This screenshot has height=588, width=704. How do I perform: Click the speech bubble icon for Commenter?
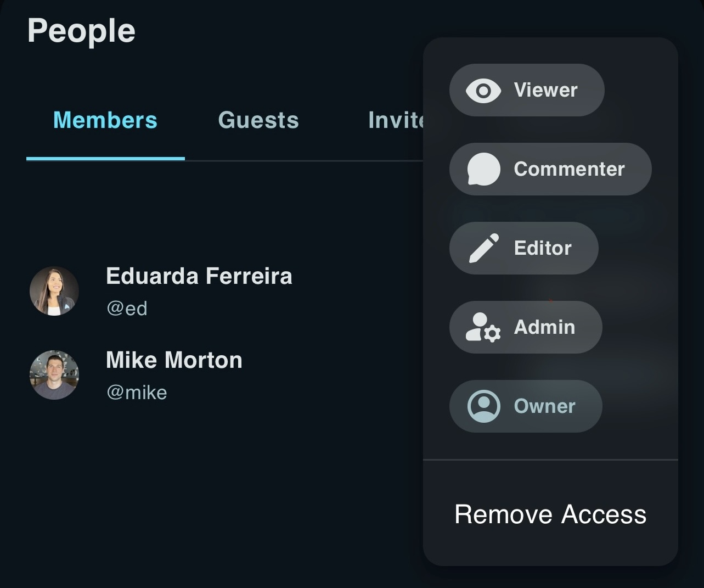483,169
